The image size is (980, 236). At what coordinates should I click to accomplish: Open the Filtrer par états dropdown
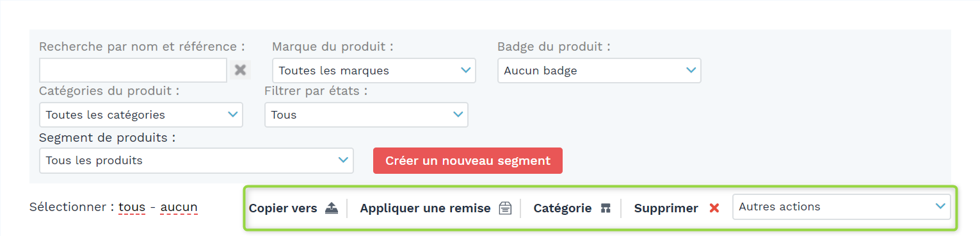(x=366, y=115)
